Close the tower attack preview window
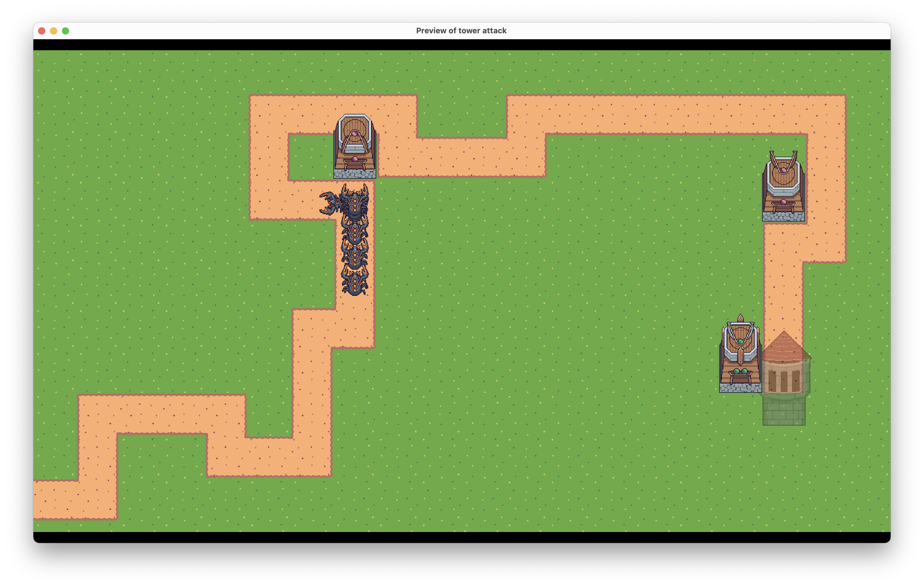Screen dimensions: 924x587 42,31
